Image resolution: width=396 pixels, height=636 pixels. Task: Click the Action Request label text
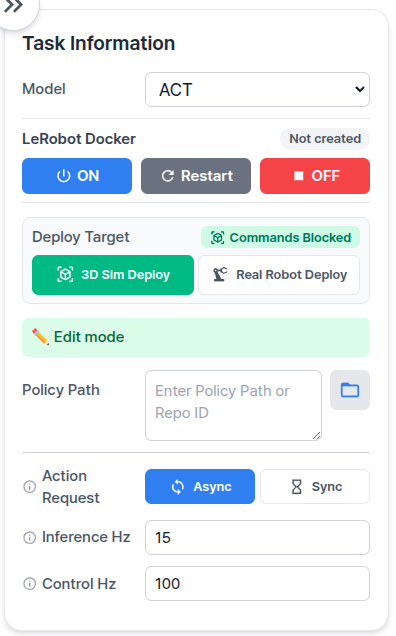[x=71, y=487]
